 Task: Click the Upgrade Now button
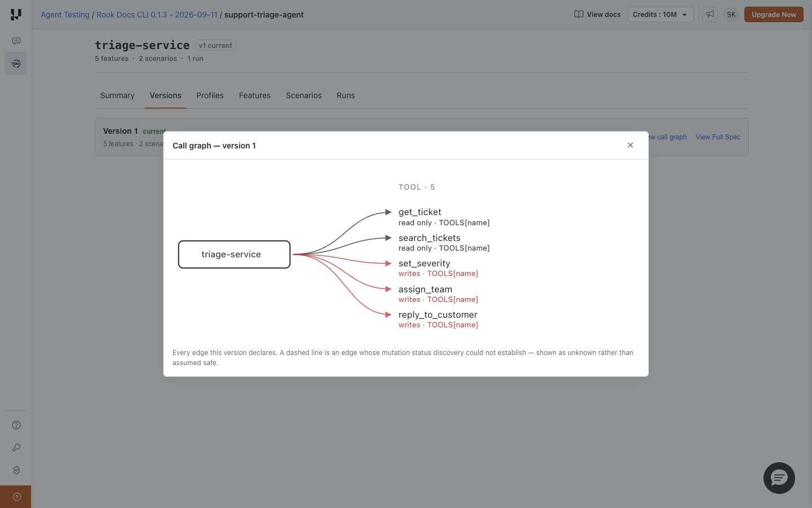point(774,15)
